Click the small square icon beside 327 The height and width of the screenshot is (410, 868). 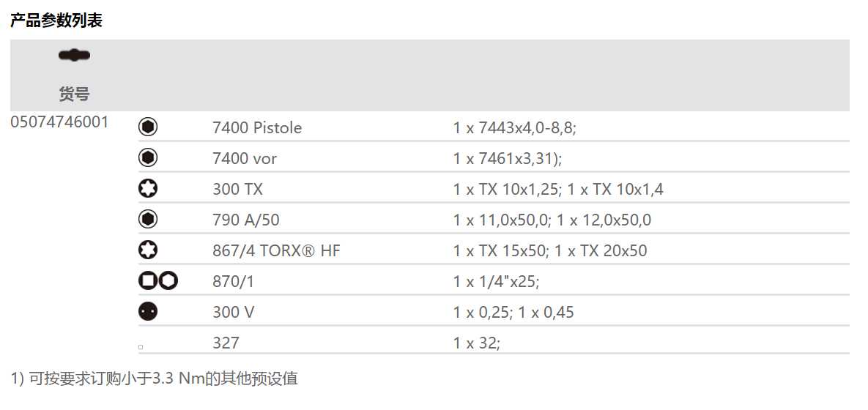(141, 346)
